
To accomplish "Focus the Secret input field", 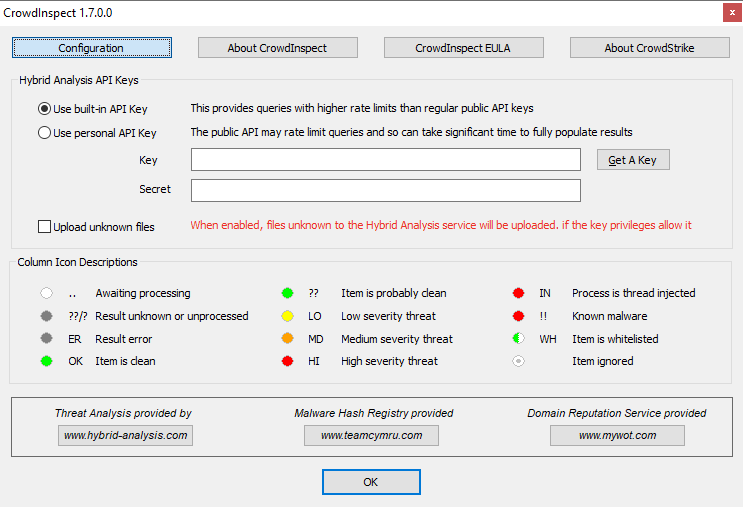I will 386,190.
